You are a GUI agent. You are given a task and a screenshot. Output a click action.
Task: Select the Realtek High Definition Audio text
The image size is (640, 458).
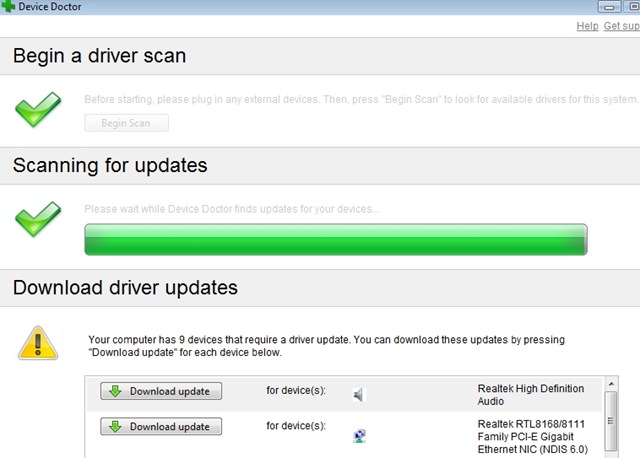click(531, 395)
